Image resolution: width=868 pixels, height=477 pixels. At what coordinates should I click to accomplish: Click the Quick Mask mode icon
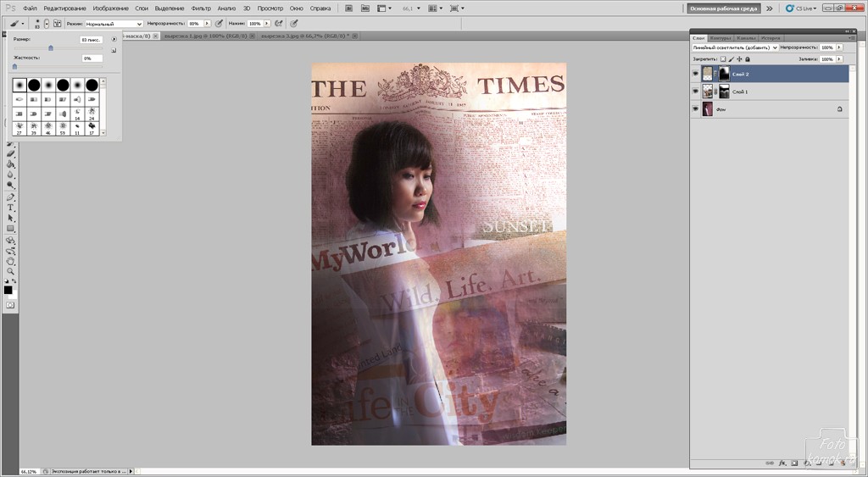pyautogui.click(x=10, y=304)
